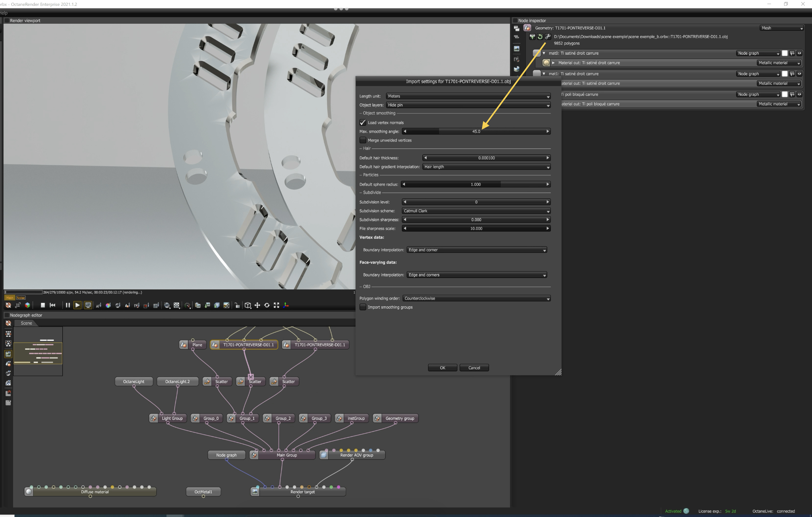Pause the render in viewport toolbar
This screenshot has height=517, width=812.
[68, 305]
